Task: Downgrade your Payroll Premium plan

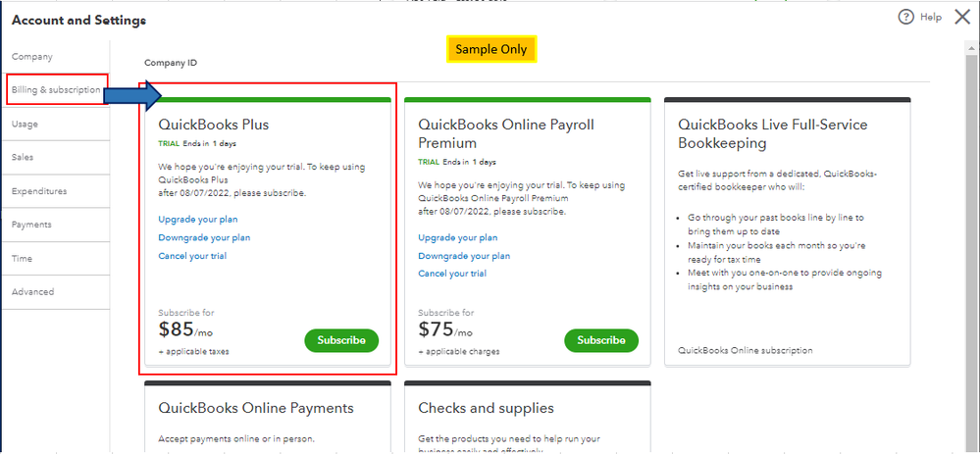Action: [464, 256]
